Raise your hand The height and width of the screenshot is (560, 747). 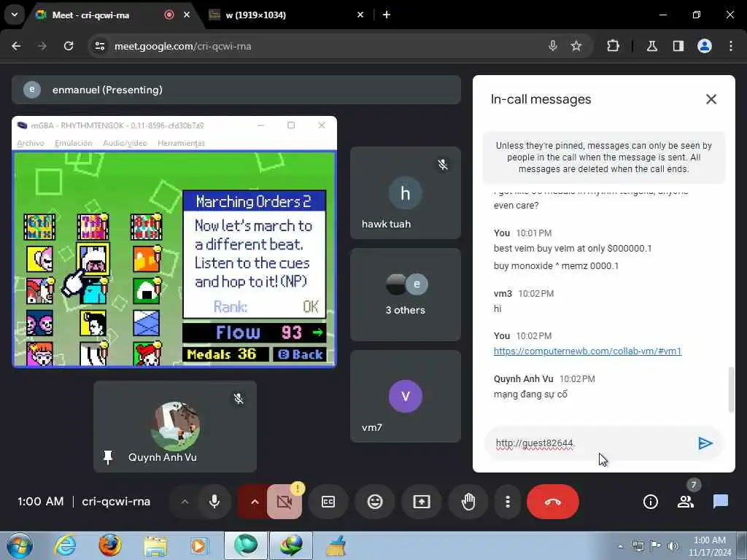[468, 502]
